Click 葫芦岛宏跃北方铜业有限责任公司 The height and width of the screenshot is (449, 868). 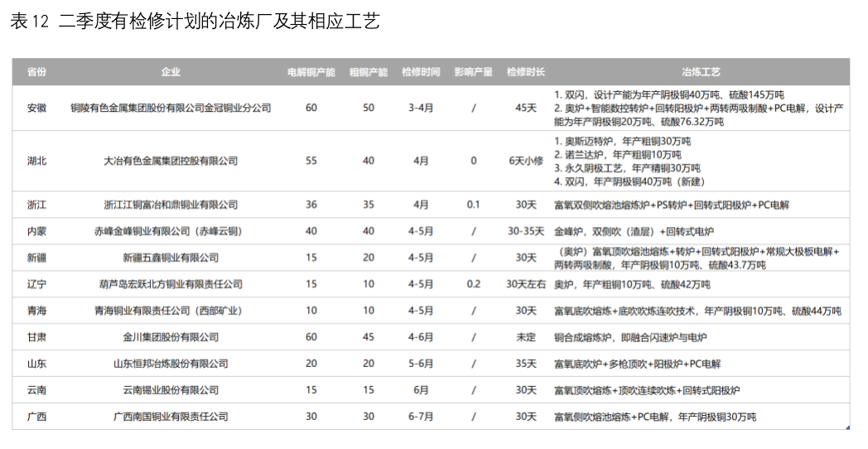pos(171,285)
